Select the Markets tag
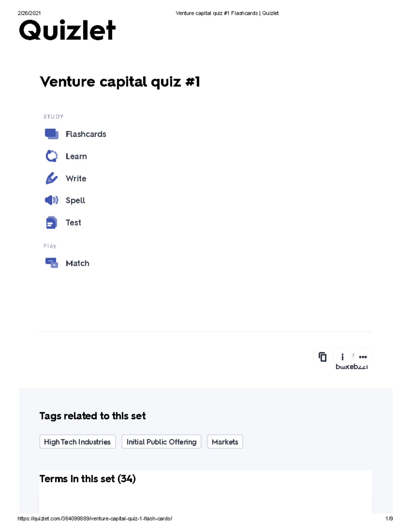Image resolution: width=411 pixels, height=532 pixels. [225, 442]
